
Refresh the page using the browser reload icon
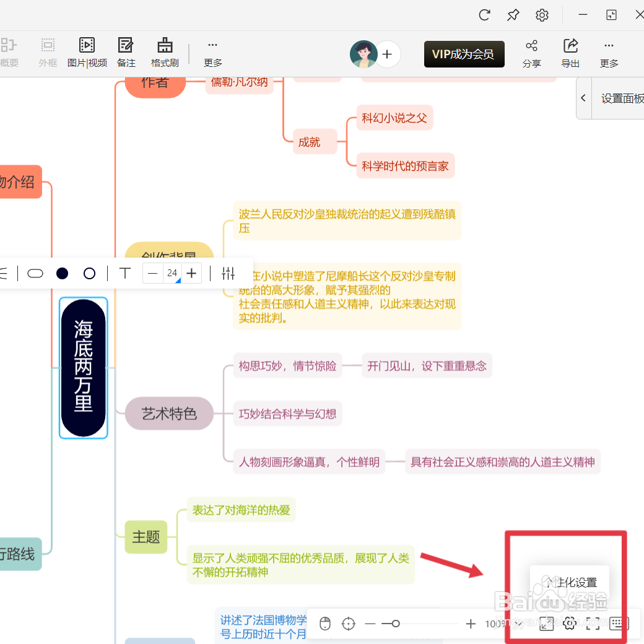tap(484, 14)
